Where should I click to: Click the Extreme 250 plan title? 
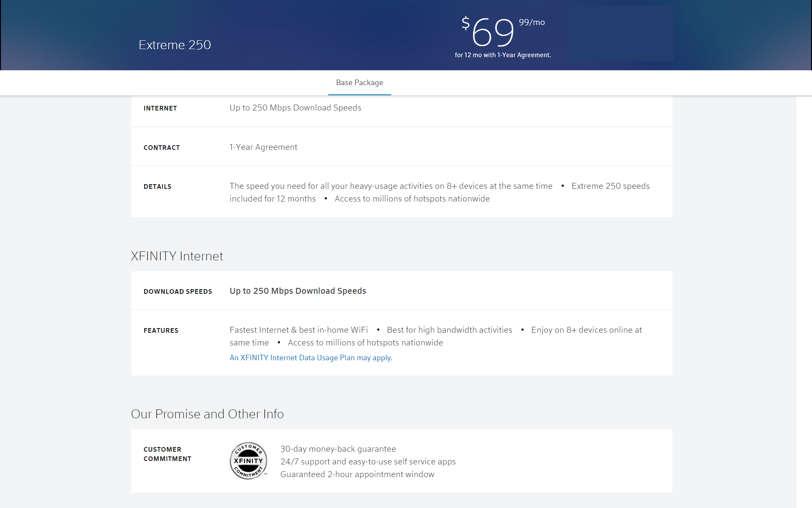[x=175, y=45]
